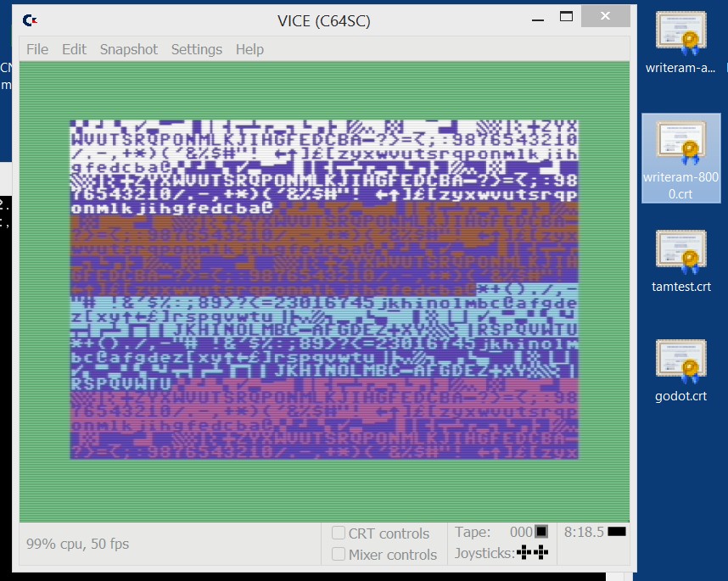This screenshot has width=728, height=581.
Task: Open the Snapshot menu
Action: coord(129,49)
